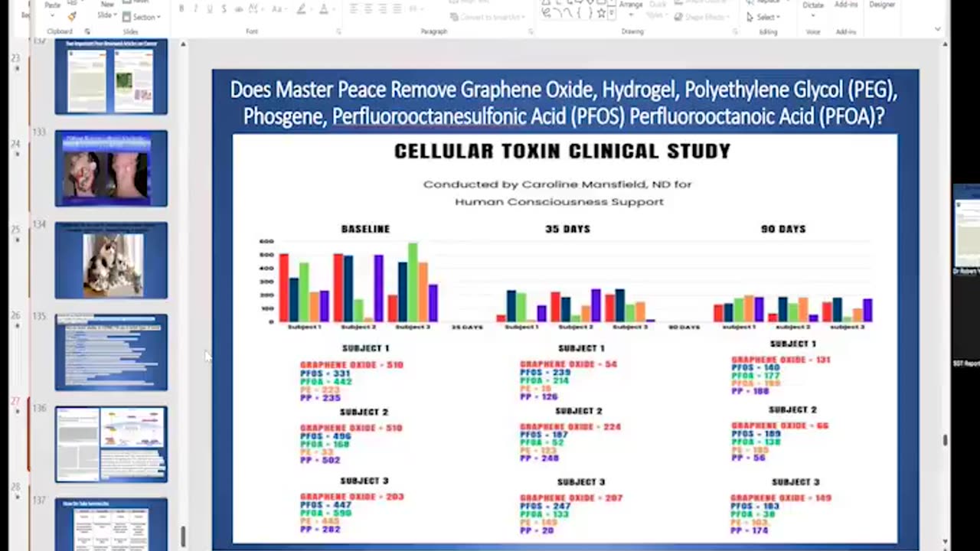Collapse the ribbon with the chevron

pyautogui.click(x=938, y=29)
